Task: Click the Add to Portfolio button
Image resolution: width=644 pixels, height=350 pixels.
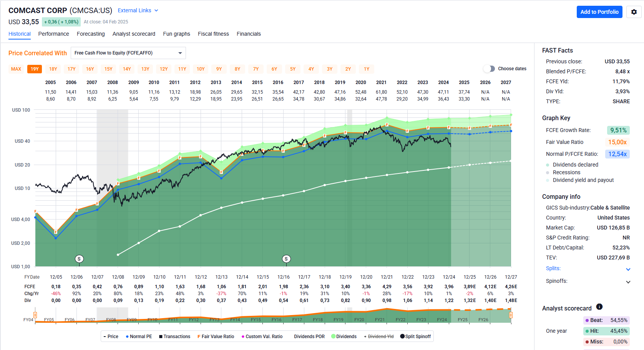Action: pyautogui.click(x=599, y=12)
